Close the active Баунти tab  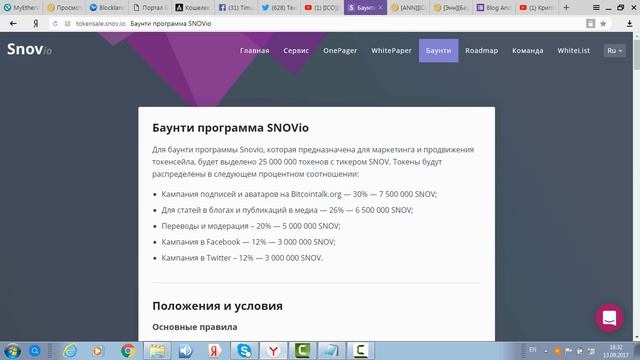tap(380, 7)
